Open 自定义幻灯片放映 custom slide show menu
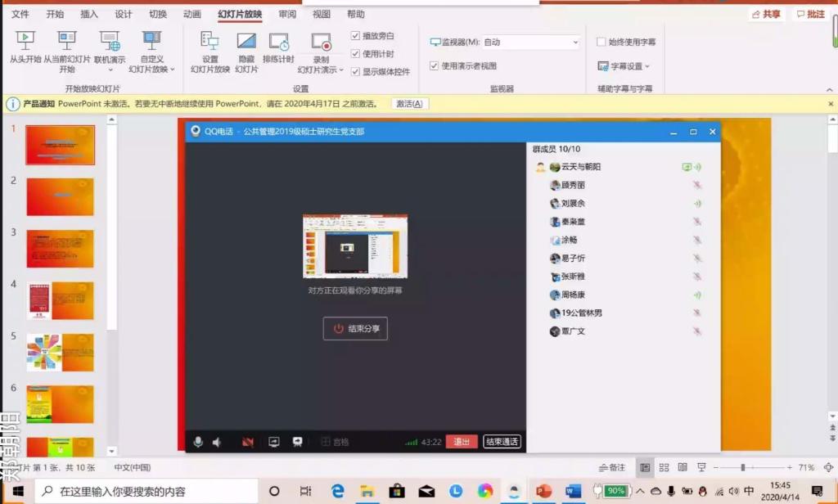The image size is (838, 504). [x=151, y=52]
